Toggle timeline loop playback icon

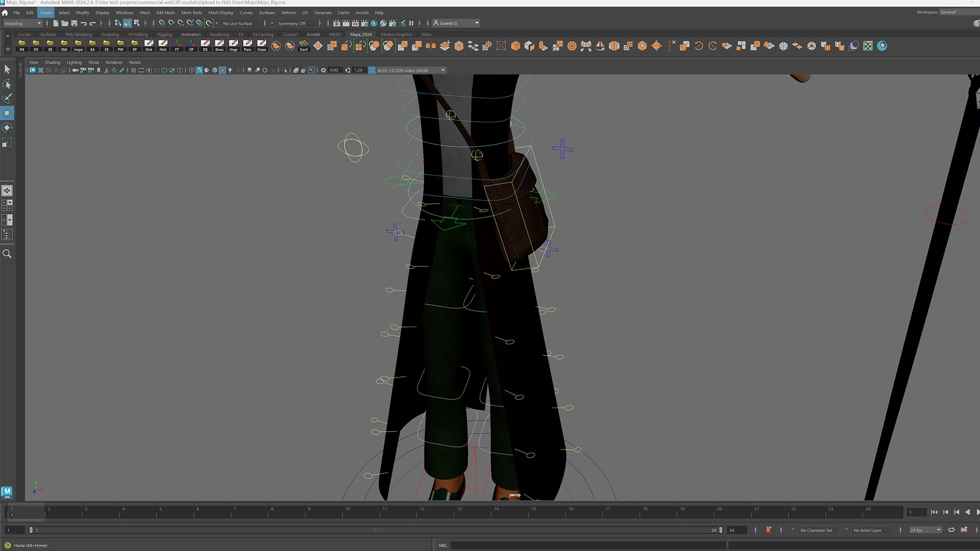(x=951, y=530)
